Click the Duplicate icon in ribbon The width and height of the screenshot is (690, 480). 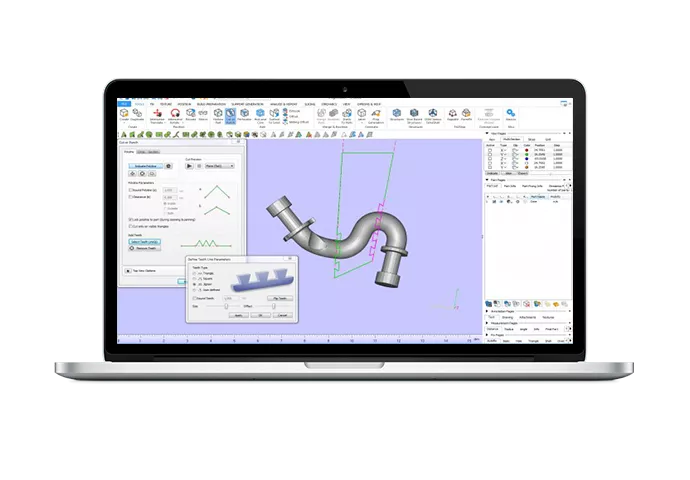pos(137,114)
